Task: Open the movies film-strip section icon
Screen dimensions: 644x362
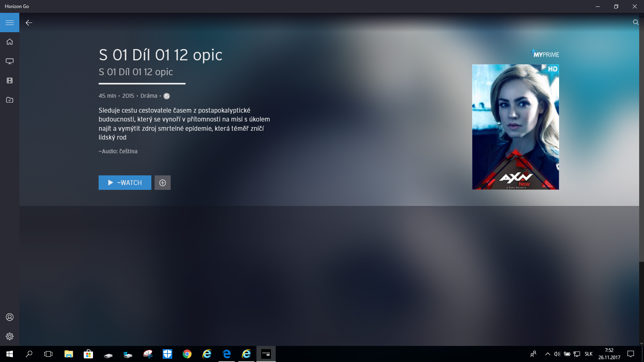Action: (10, 80)
